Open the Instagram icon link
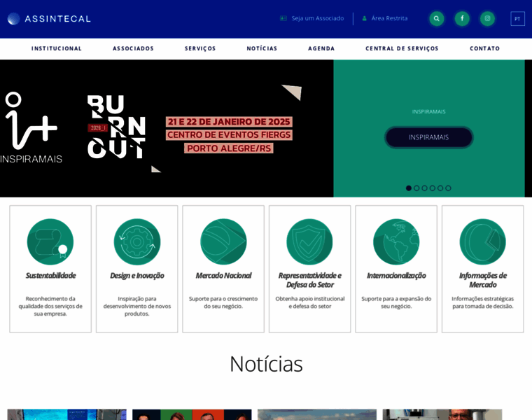This screenshot has width=532, height=420. [487, 19]
